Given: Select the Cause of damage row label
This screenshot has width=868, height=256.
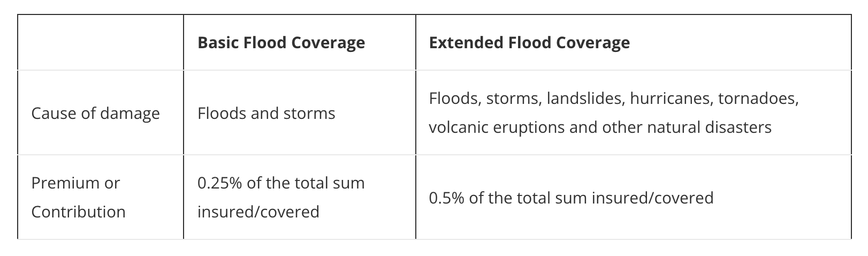Looking at the screenshot, I should coord(95,114).
